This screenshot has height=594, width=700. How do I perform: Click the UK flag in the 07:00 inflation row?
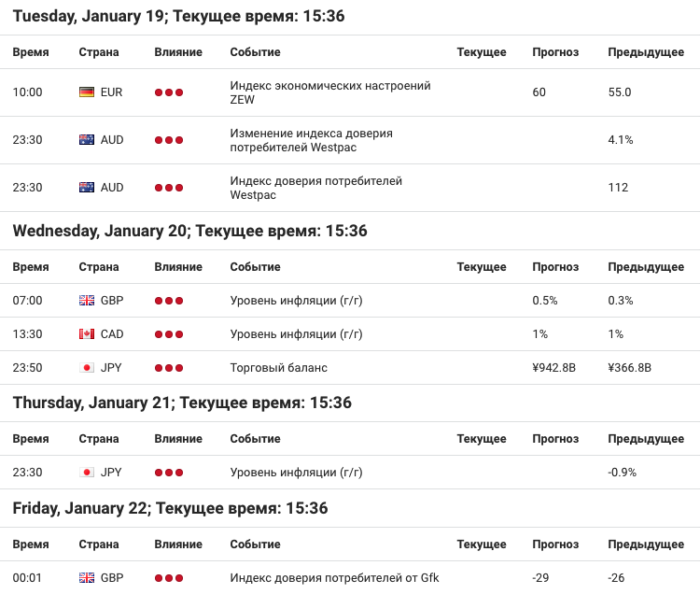point(87,301)
